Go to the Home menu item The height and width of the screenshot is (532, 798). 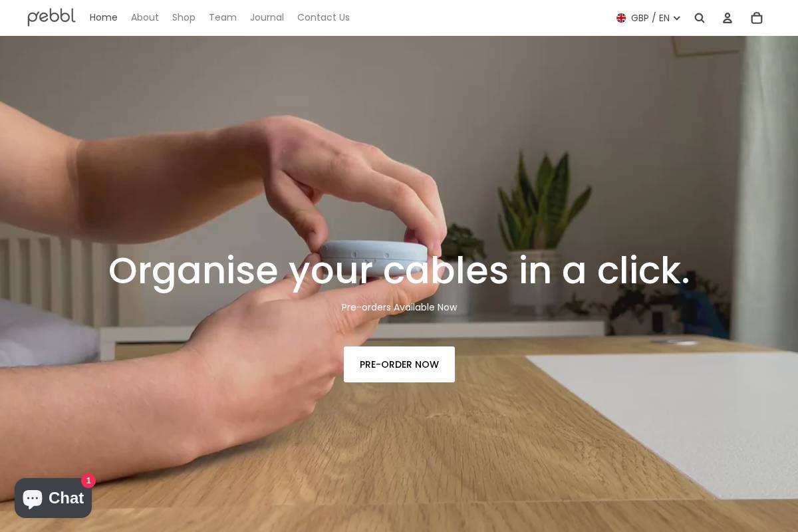coord(104,17)
